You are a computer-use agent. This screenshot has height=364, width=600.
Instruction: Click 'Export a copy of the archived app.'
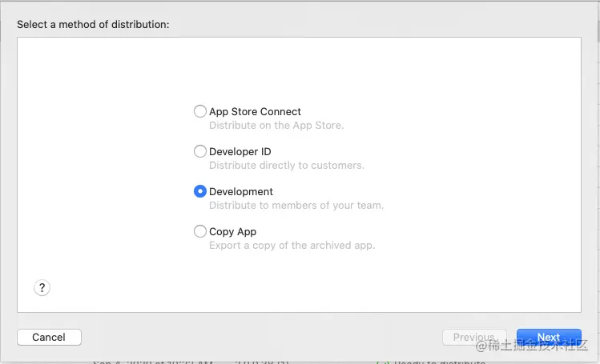click(x=292, y=246)
